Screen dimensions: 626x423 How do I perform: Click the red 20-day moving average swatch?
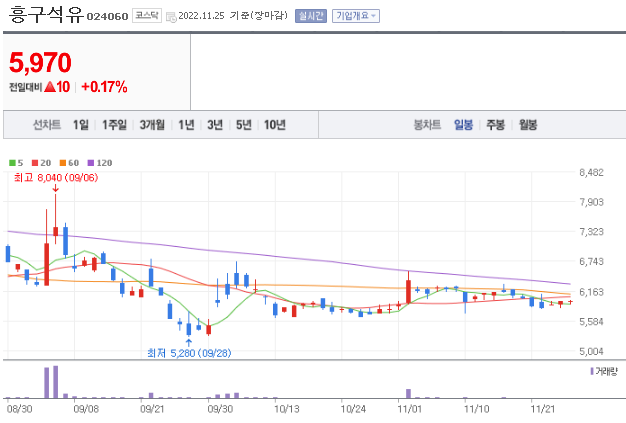tap(35, 163)
